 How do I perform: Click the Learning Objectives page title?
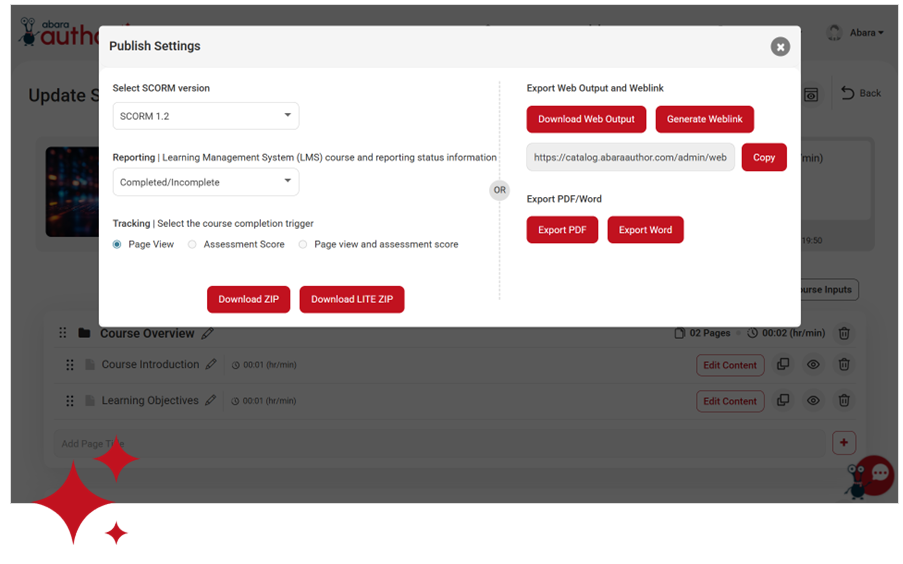click(150, 400)
